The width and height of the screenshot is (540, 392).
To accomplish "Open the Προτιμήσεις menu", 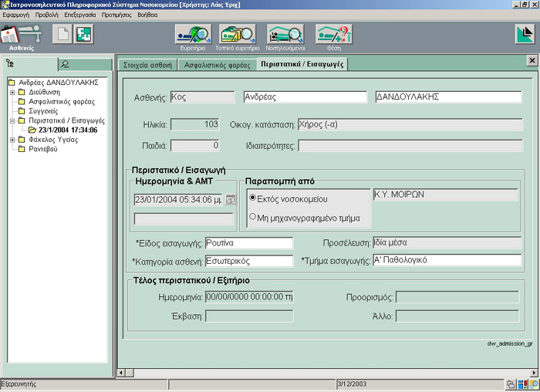I will (x=116, y=15).
